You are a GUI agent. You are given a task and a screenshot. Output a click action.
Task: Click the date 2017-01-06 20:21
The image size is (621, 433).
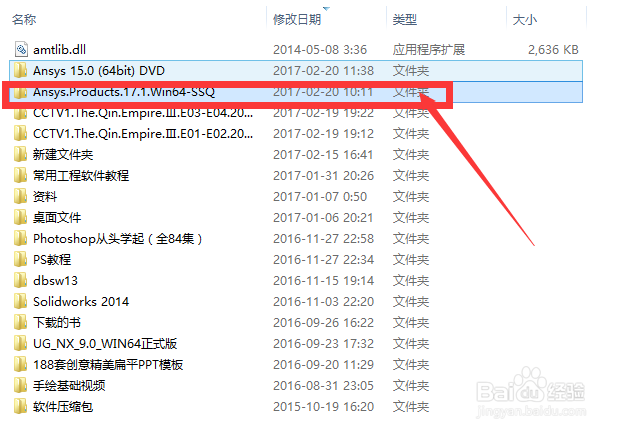pos(323,217)
